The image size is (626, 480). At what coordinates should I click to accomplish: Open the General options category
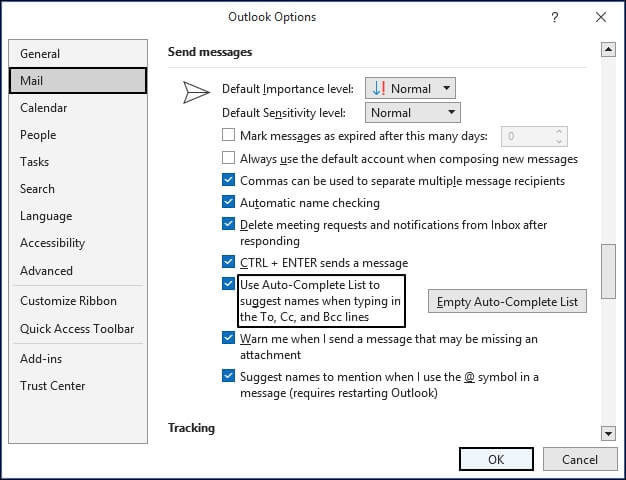tap(78, 54)
